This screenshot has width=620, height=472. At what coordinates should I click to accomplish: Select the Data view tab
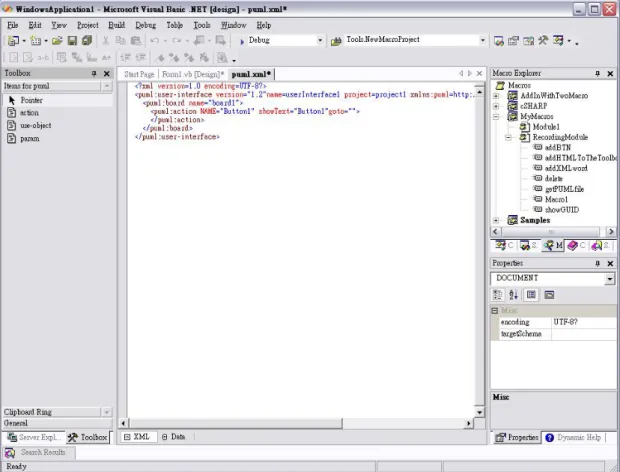pyautogui.click(x=173, y=437)
